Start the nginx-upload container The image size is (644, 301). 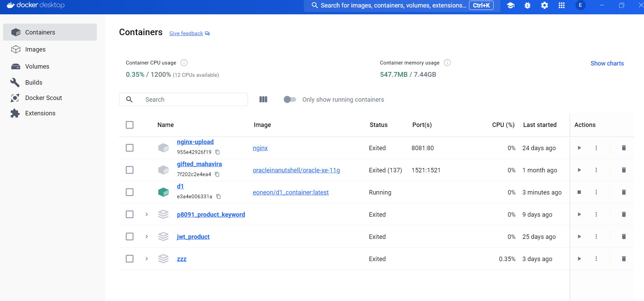[x=579, y=148]
